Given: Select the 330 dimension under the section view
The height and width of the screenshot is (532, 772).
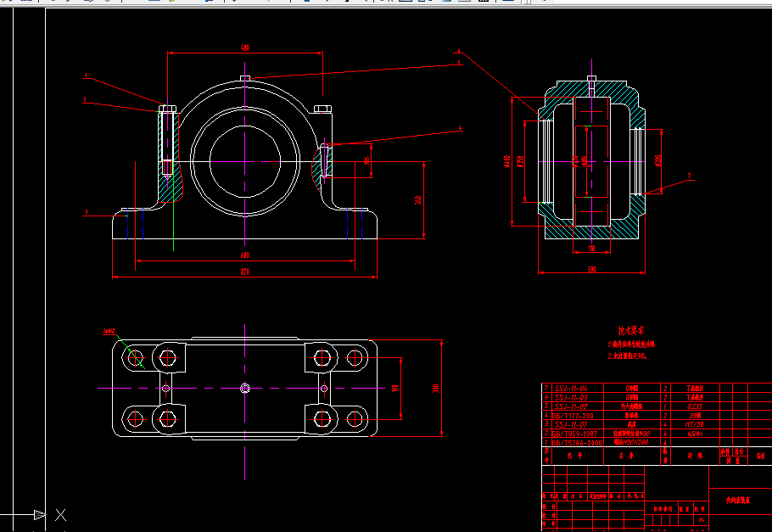Looking at the screenshot, I should click(x=591, y=270).
